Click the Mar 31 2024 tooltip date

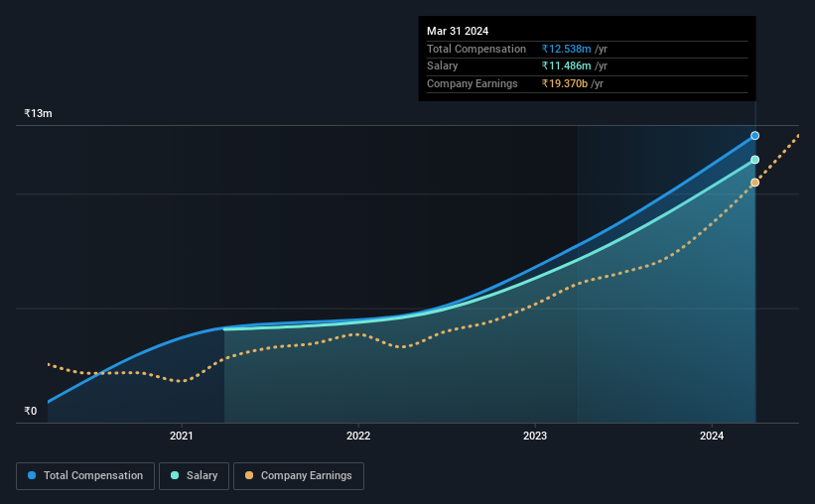458,31
